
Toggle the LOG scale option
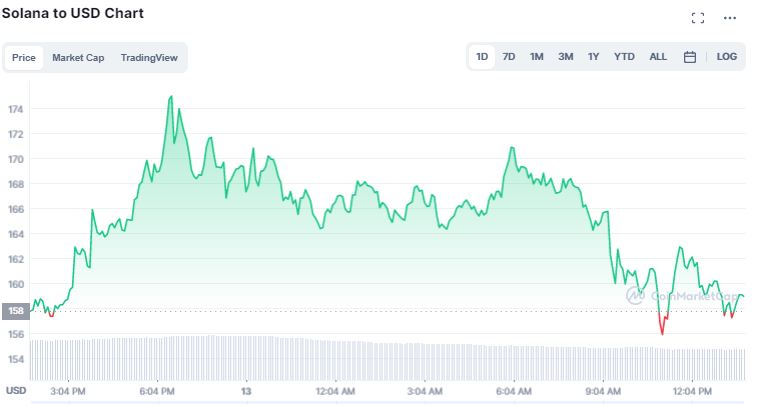(x=727, y=57)
